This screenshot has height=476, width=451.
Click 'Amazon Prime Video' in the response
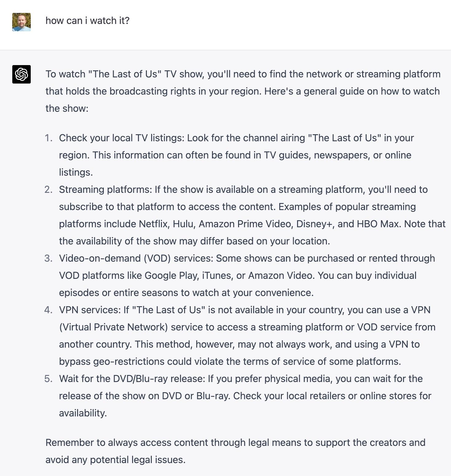245,224
